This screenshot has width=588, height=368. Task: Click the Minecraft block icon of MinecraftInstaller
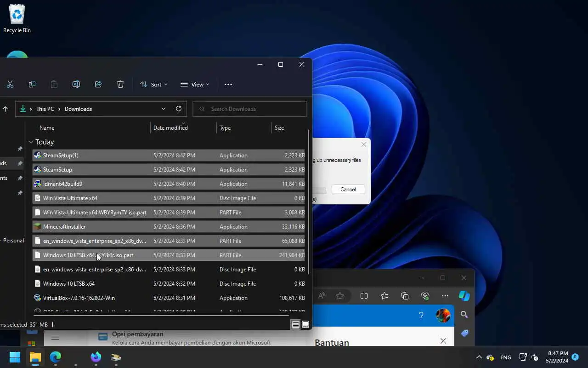(38, 227)
